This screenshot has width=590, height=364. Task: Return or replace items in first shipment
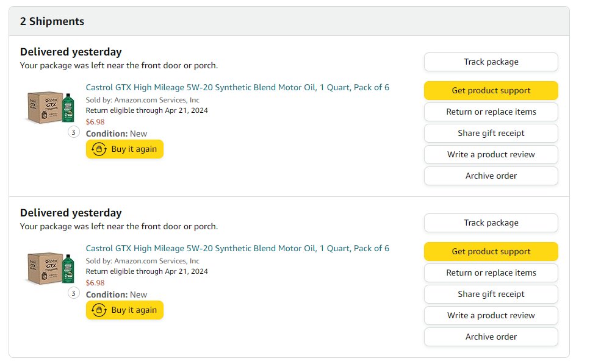click(491, 112)
